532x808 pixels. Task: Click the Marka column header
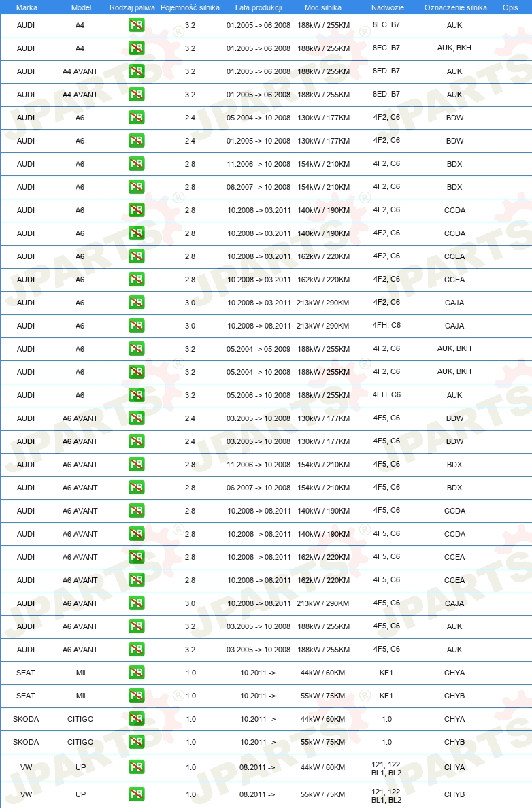(27, 7)
